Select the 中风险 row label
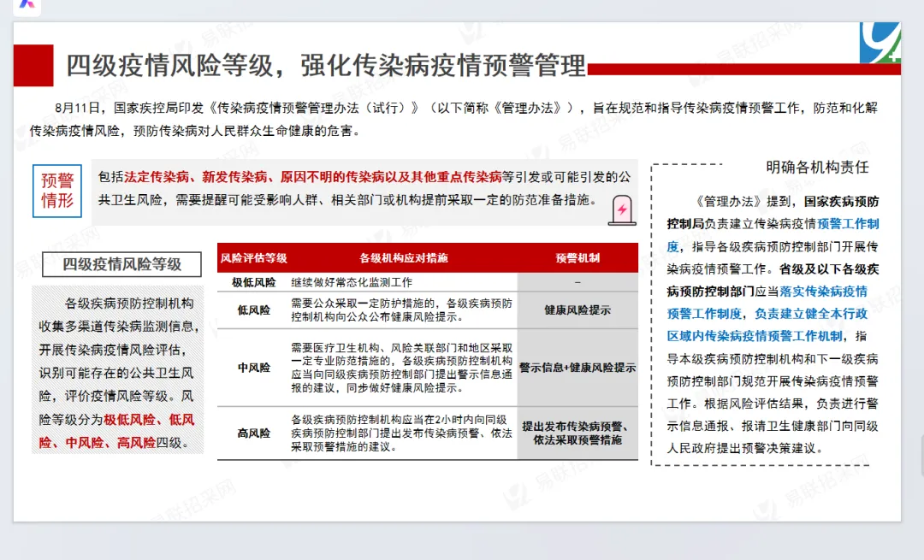The image size is (924, 560). click(x=253, y=368)
